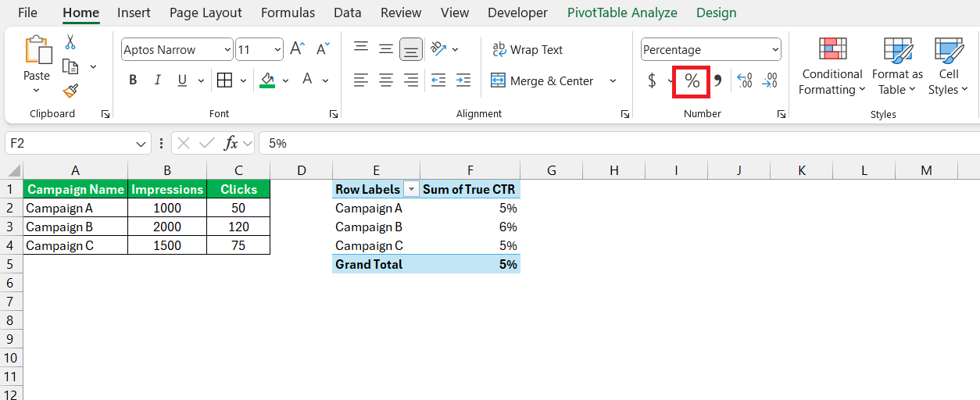Open Conditional Formatting menu
This screenshot has width=980, height=400.
point(832,66)
